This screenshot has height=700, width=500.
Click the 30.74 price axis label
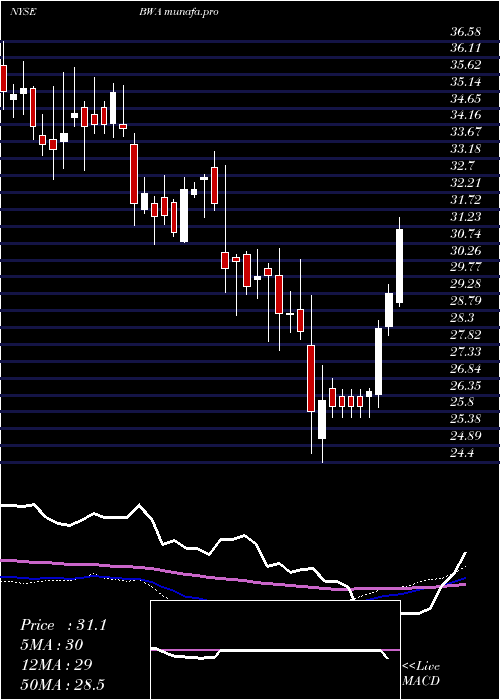coord(465,233)
